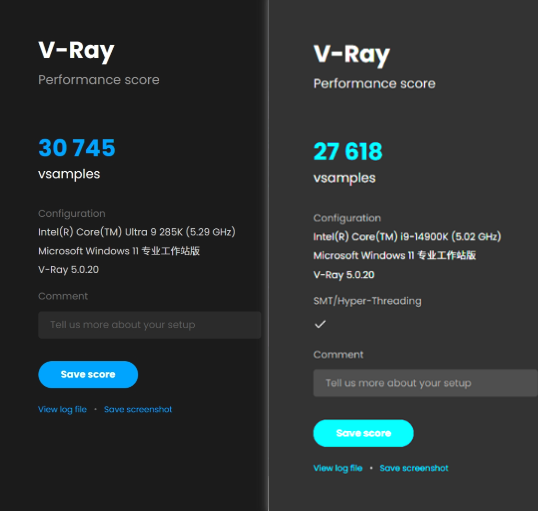Click the V-Ray heading in the i9-14900K panel

tap(352, 55)
